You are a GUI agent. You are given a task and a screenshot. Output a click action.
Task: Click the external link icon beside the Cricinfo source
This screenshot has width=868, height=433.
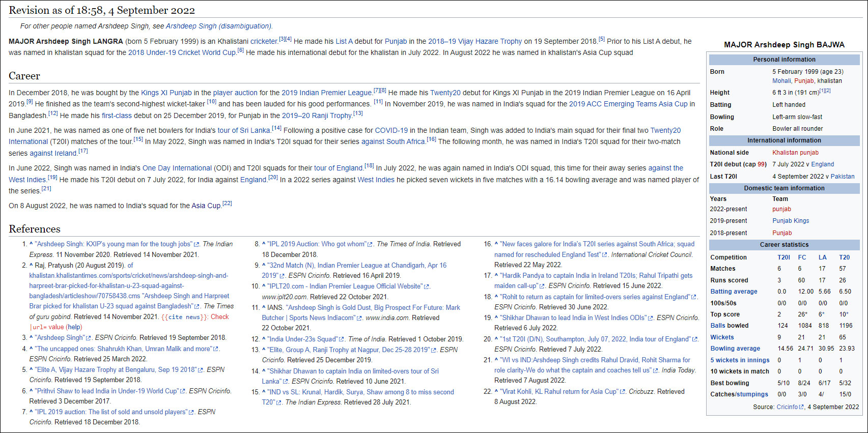click(801, 407)
